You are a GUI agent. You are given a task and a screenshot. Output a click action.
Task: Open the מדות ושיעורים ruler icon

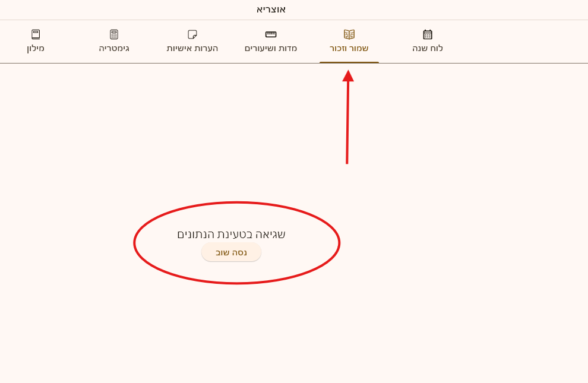(x=271, y=34)
